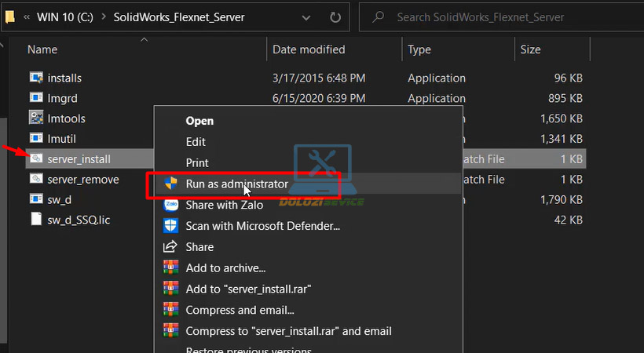This screenshot has height=353, width=644.
Task: Click the installs application file icon
Action: (36, 78)
